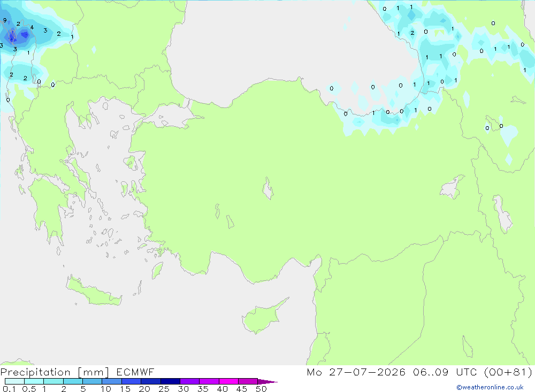Click the '[mm]' unit label
Screen dimensions: 535x392
pos(94,372)
